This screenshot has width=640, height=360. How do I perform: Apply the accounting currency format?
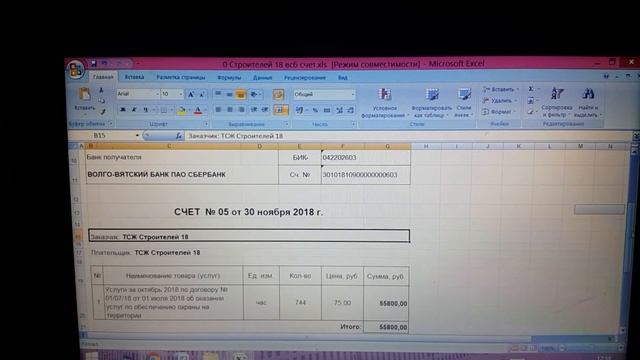[300, 110]
